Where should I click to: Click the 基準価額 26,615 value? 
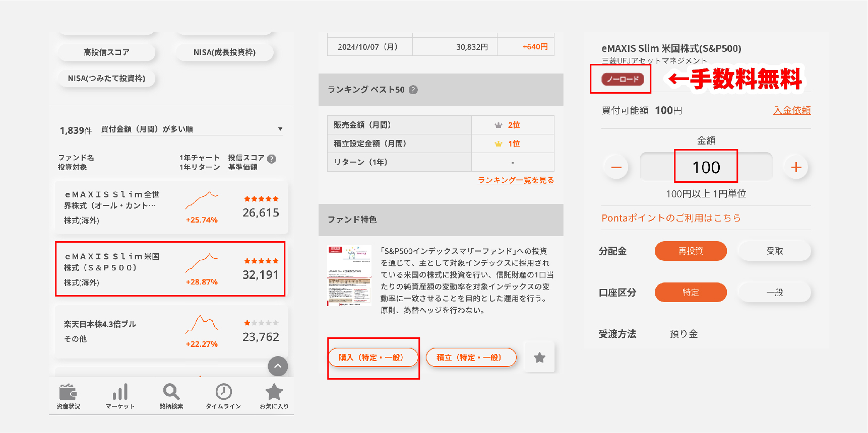[260, 213]
